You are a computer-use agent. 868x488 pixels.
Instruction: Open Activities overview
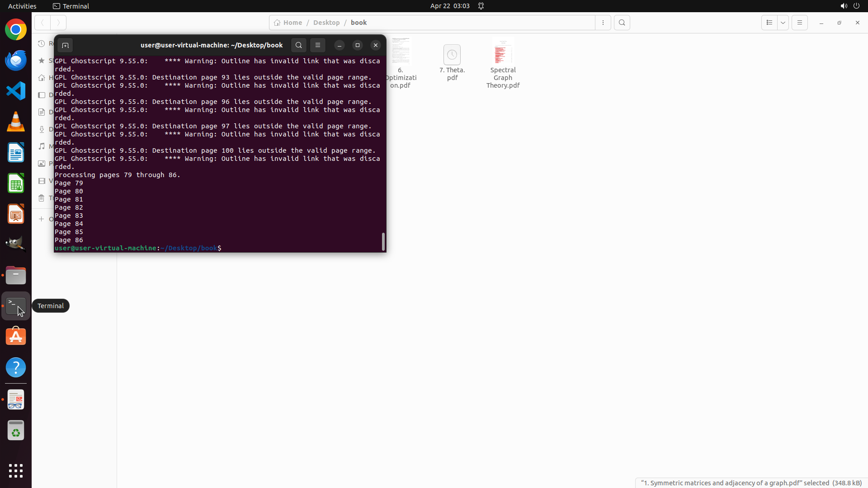coord(22,6)
